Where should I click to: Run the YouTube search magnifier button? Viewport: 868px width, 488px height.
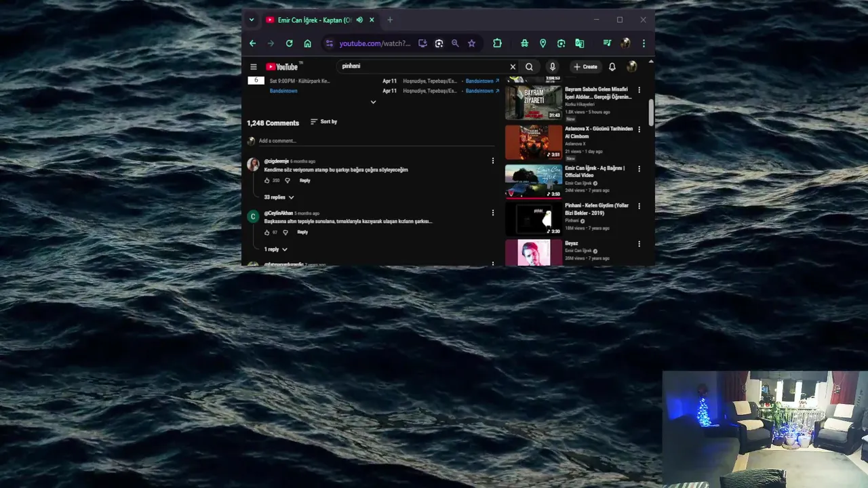[529, 66]
